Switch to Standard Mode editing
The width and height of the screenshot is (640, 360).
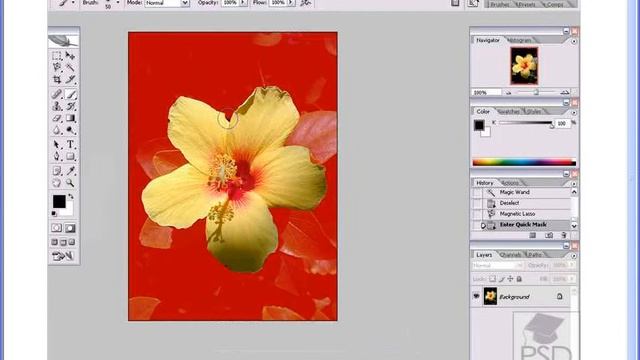coord(57,228)
